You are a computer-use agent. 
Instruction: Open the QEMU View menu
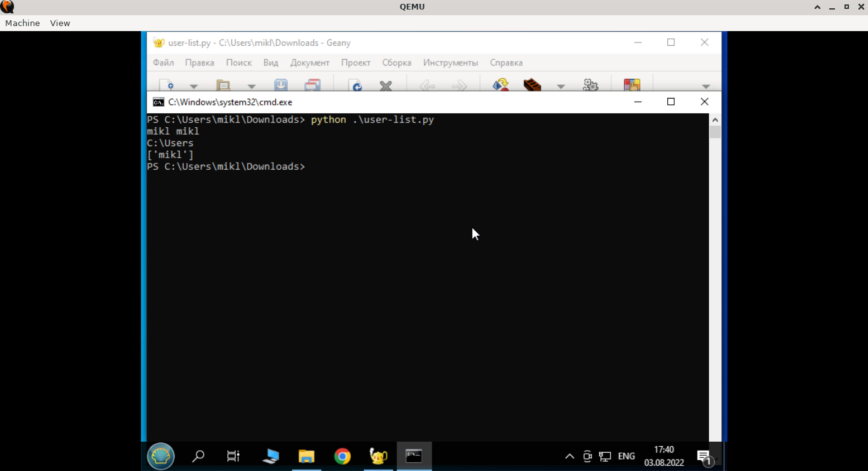[x=60, y=23]
